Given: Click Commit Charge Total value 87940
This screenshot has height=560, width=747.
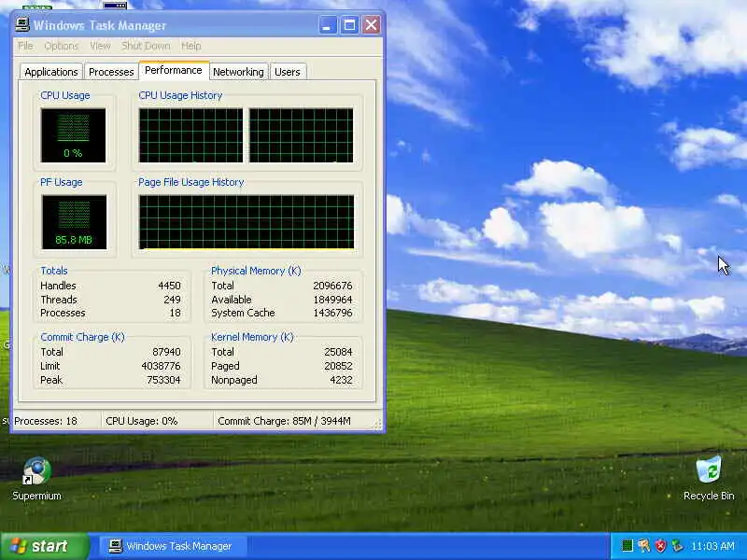Looking at the screenshot, I should pos(166,352).
